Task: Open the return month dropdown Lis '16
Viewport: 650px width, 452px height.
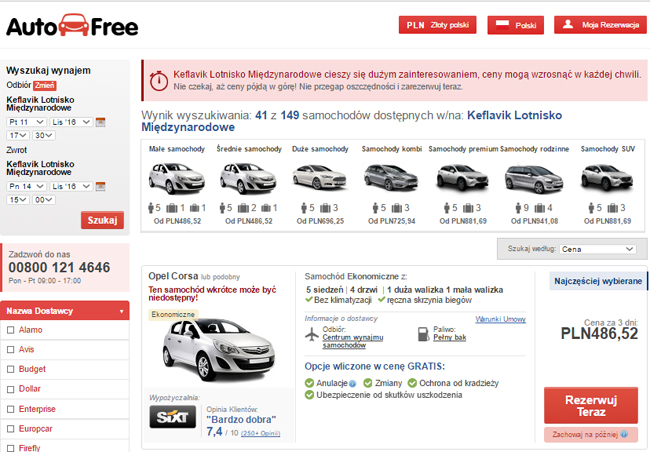Action: click(71, 186)
